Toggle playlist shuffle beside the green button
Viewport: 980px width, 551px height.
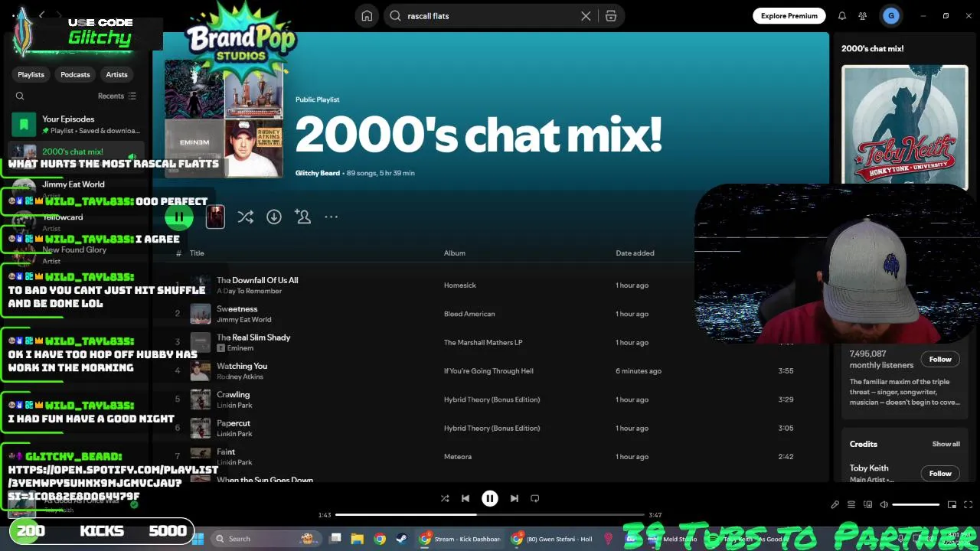pyautogui.click(x=245, y=217)
